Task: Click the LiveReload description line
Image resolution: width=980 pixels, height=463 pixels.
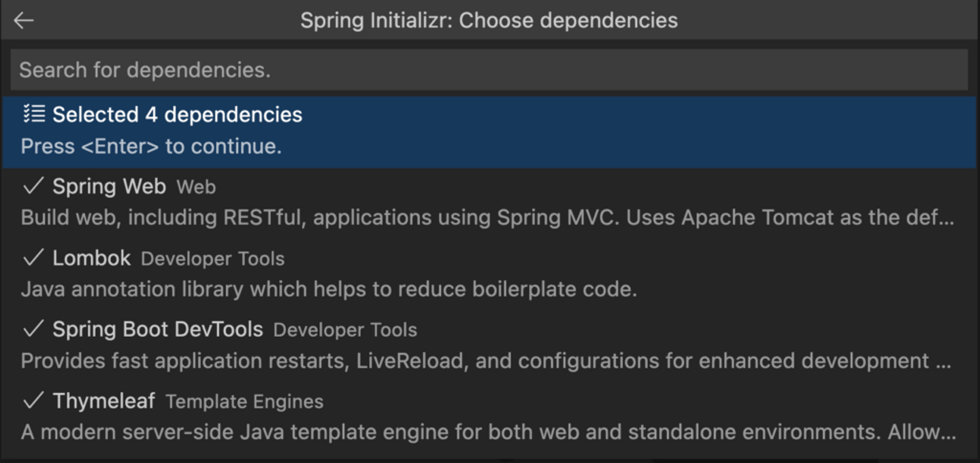Action: coord(485,361)
